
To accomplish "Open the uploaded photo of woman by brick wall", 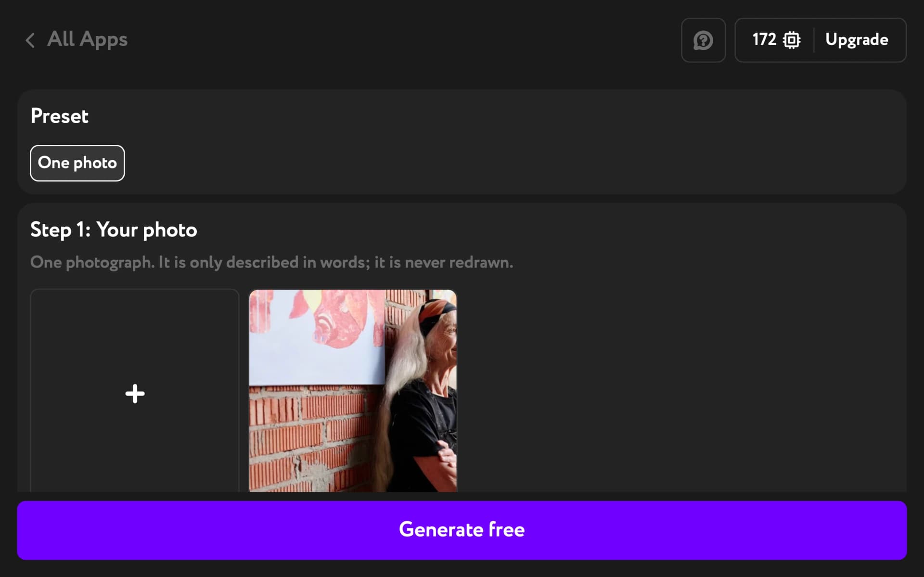I will pyautogui.click(x=353, y=390).
